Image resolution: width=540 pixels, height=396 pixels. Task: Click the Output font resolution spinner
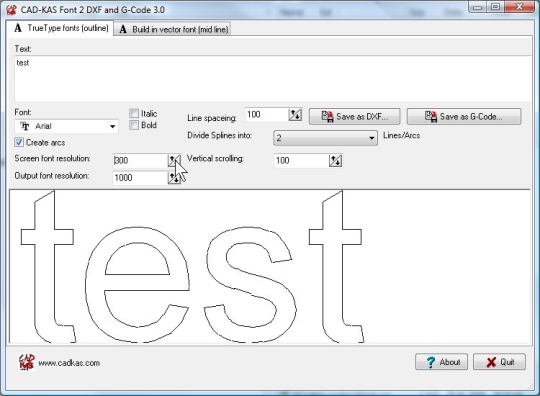point(174,178)
